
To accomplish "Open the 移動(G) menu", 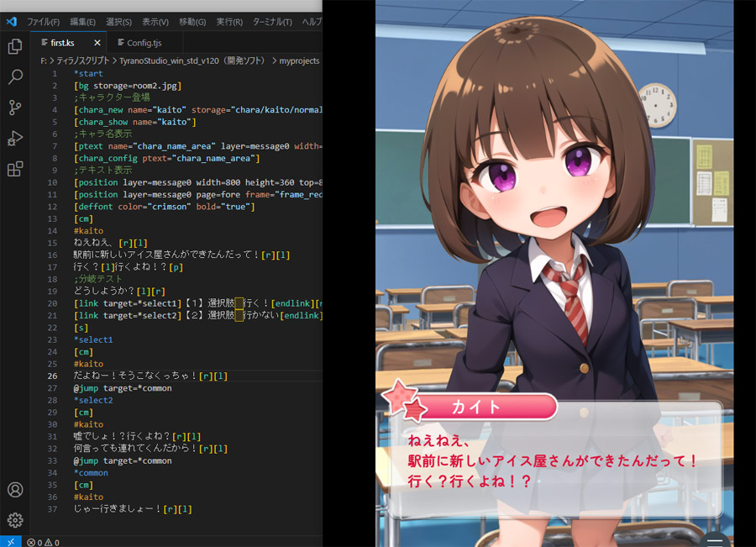I will 192,22.
